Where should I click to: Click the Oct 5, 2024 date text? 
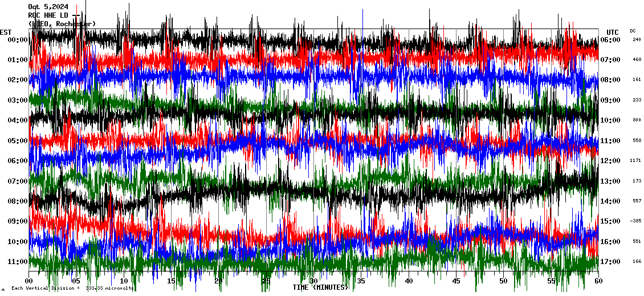pyautogui.click(x=48, y=7)
